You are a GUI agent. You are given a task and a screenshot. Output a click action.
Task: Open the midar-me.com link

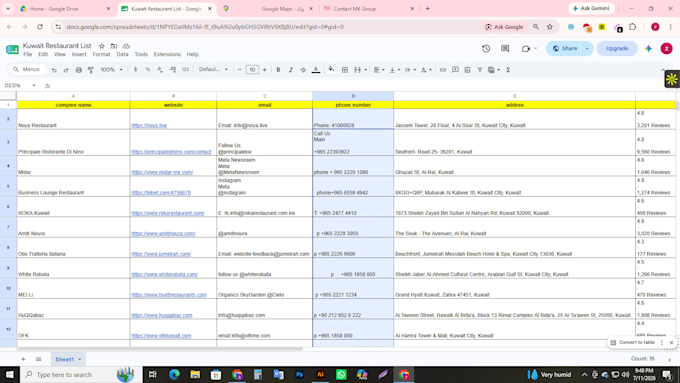(162, 172)
